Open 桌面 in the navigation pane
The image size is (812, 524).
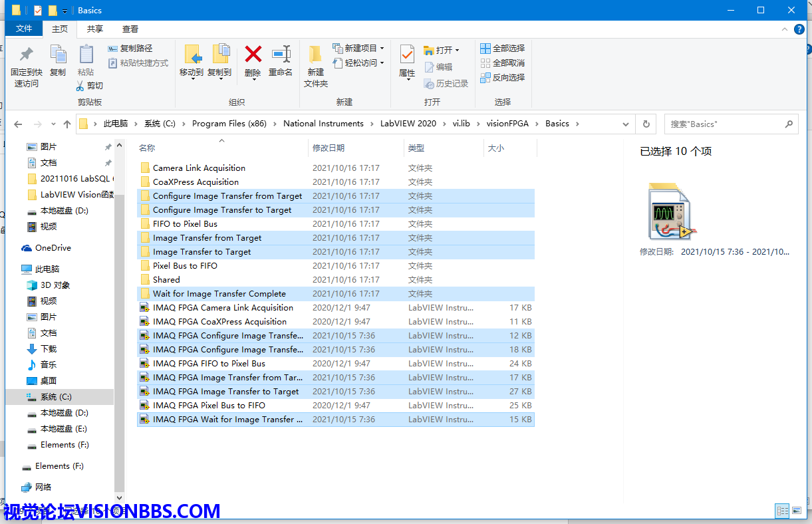pyautogui.click(x=41, y=380)
